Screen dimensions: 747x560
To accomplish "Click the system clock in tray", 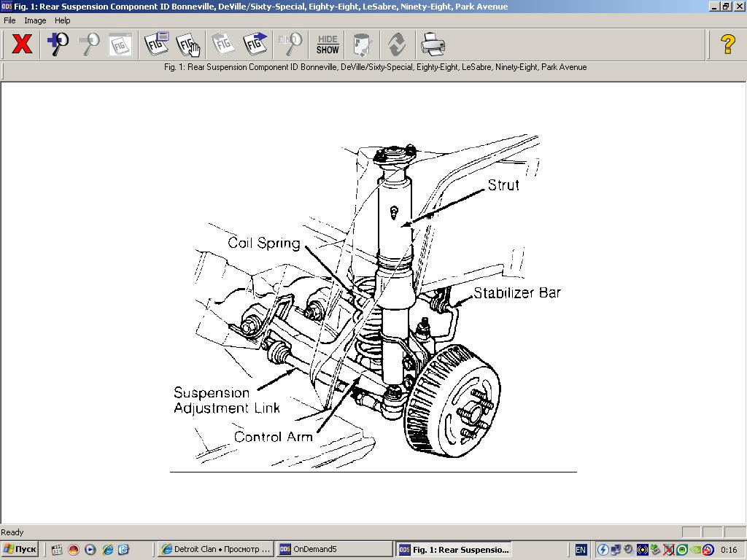I will pyautogui.click(x=728, y=550).
